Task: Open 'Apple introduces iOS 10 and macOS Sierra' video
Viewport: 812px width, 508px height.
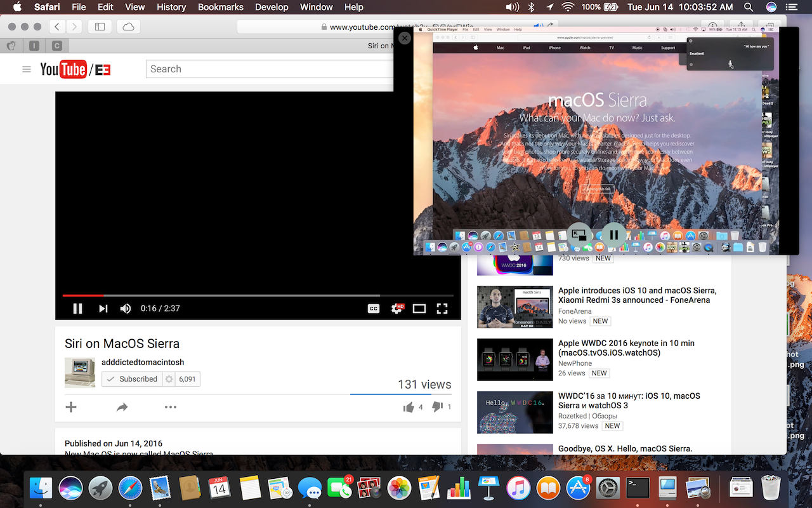Action: click(x=638, y=295)
